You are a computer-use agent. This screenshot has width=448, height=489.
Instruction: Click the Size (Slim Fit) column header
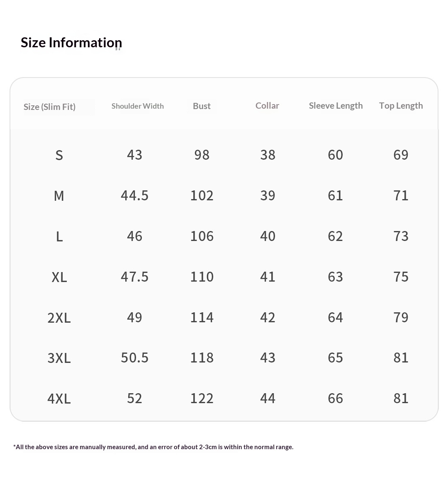(49, 107)
